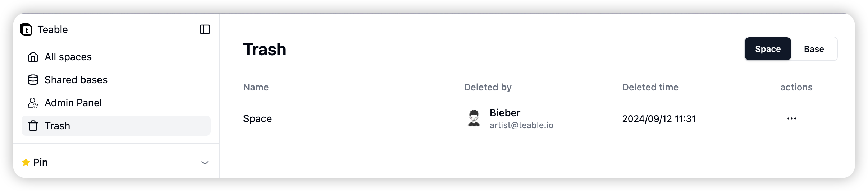
Task: Click the house icon for All spaces
Action: click(x=33, y=57)
